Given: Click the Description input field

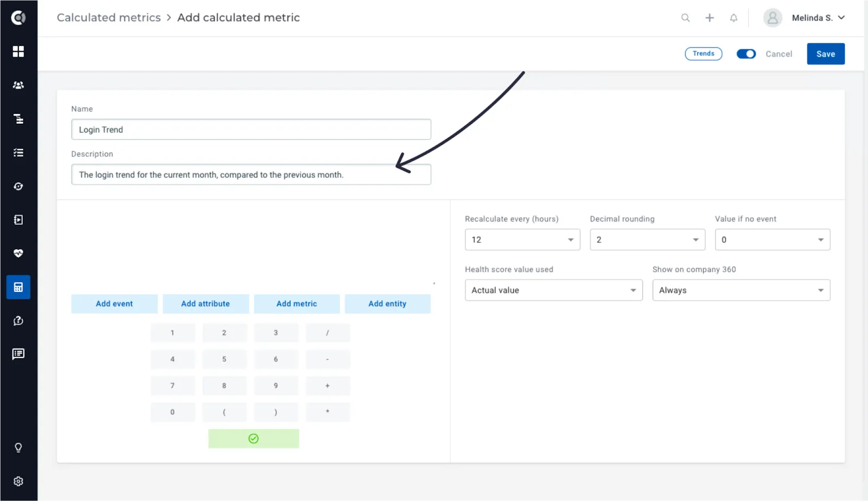Looking at the screenshot, I should click(x=251, y=175).
